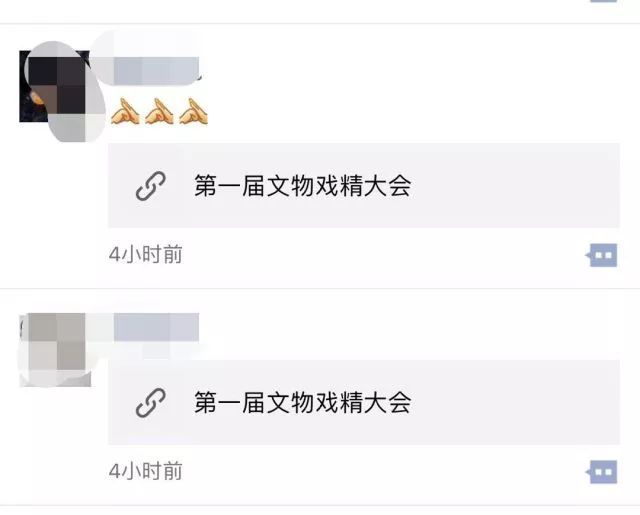This screenshot has height=515, width=640.
Task: Tap the middle folded hands emoji
Action: tap(159, 111)
